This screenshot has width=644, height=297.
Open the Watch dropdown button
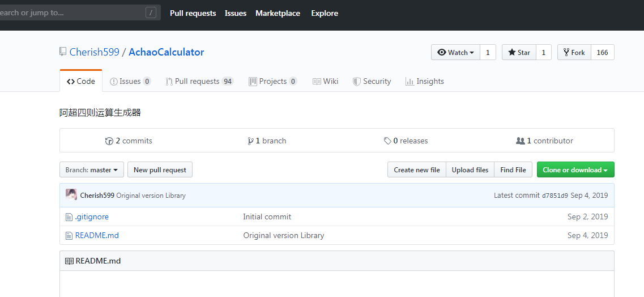[x=455, y=52]
